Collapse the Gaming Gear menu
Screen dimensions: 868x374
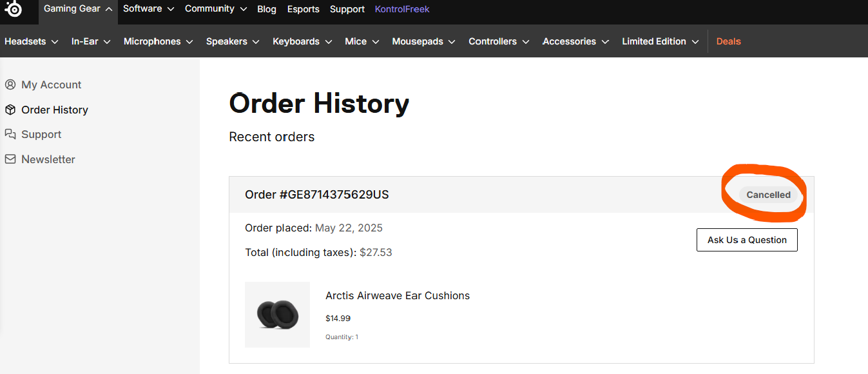pyautogui.click(x=77, y=8)
